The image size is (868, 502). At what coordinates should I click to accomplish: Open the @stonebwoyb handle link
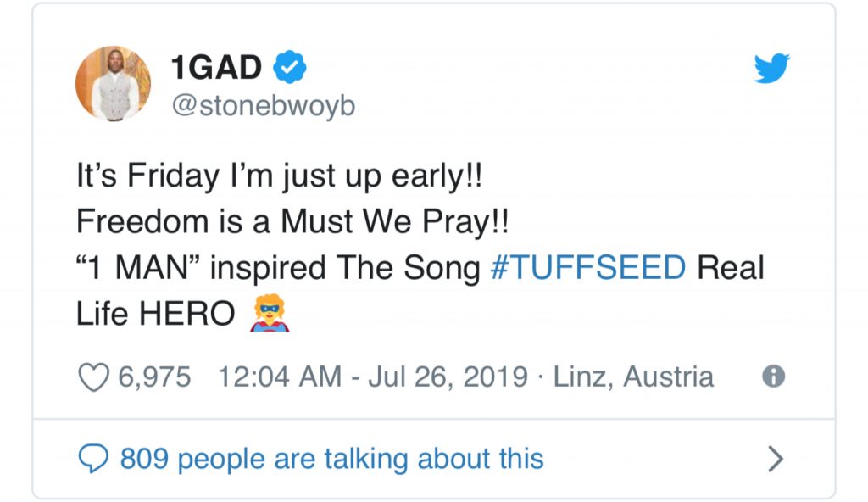(264, 105)
